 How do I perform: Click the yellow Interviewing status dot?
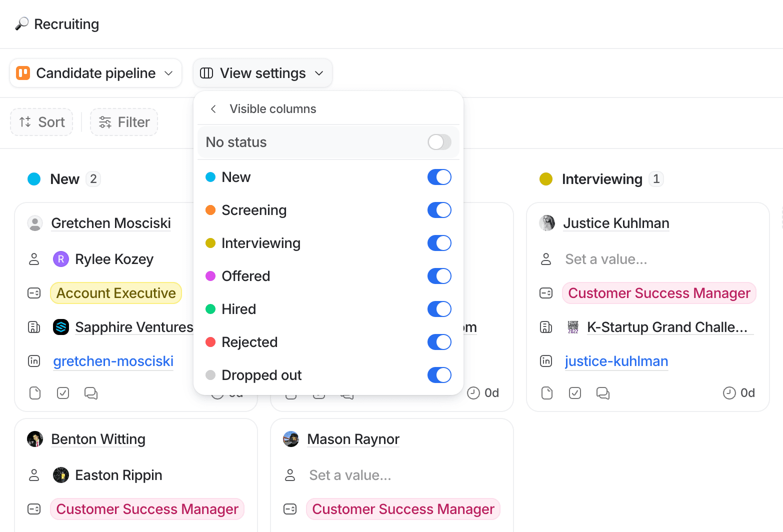[x=547, y=178]
